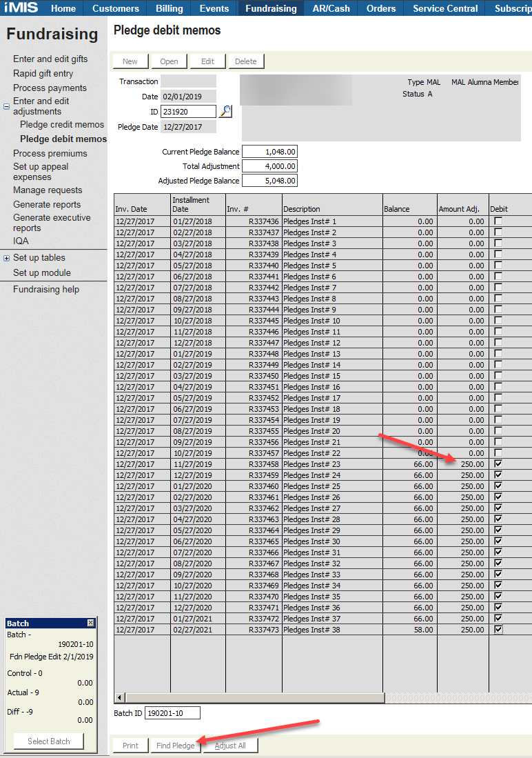Toggle Debit checkbox for Pledges Inst# 38
This screenshot has height=758, width=532.
coord(498,630)
